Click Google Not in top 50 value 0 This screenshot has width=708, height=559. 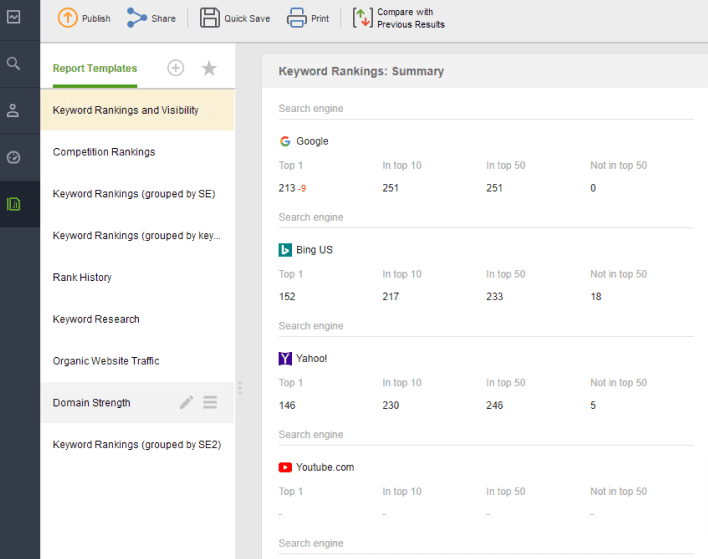pyautogui.click(x=593, y=188)
